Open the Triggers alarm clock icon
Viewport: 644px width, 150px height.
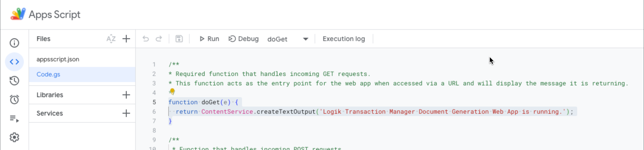[14, 99]
